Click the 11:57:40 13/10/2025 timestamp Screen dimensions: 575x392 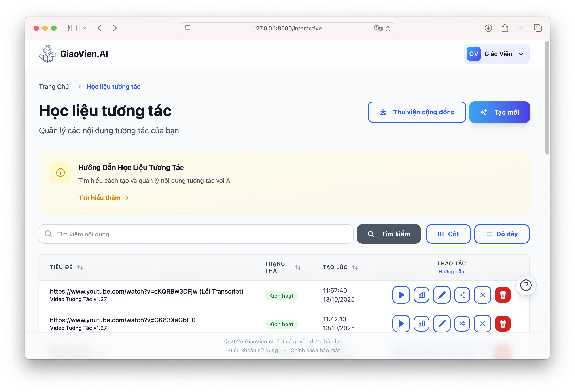tap(339, 295)
